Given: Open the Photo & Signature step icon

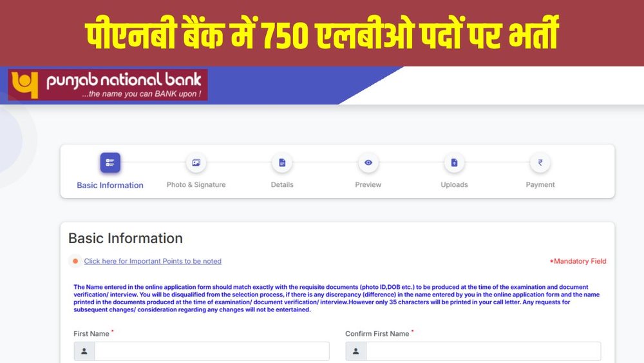Looking at the screenshot, I should (196, 162).
